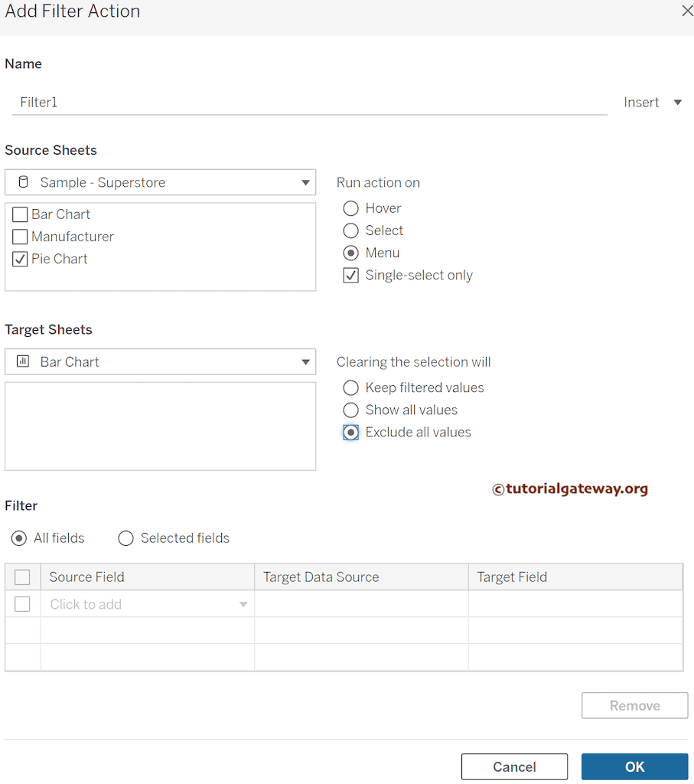This screenshot has width=694, height=784.
Task: Choose the Show all values option
Action: [x=351, y=410]
